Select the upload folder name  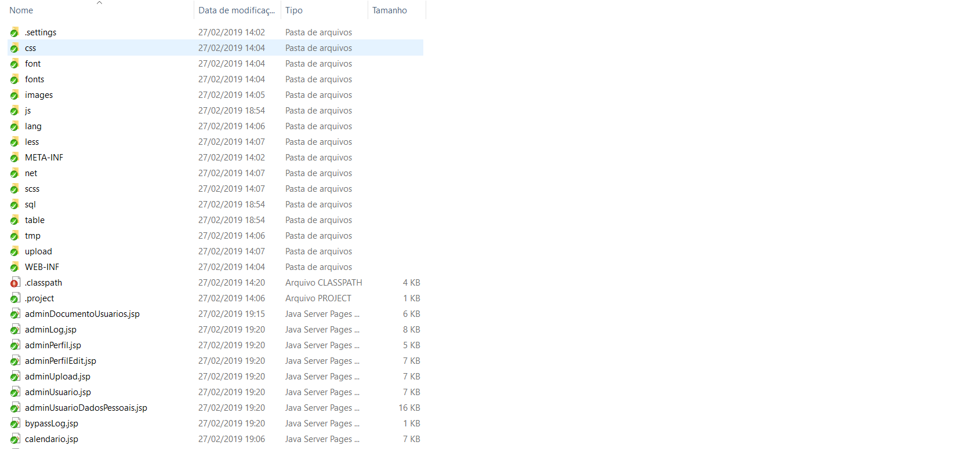[38, 251]
